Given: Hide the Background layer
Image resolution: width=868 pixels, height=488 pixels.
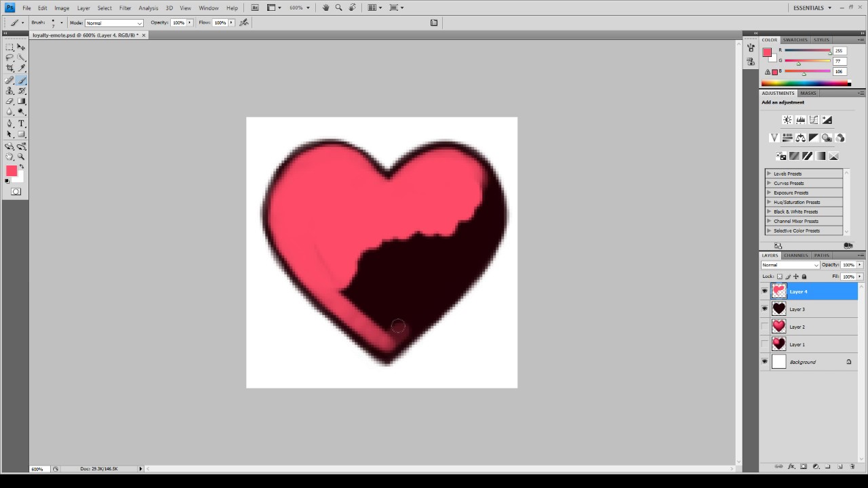Looking at the screenshot, I should point(765,362).
